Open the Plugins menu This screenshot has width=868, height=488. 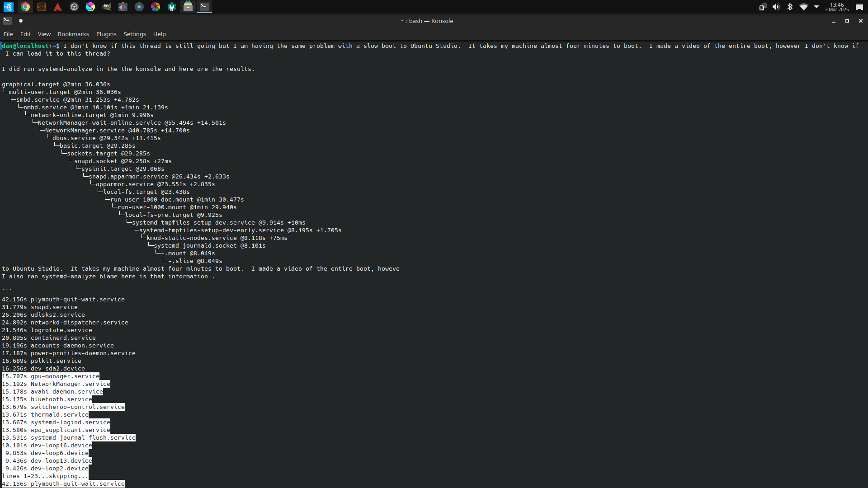[106, 34]
